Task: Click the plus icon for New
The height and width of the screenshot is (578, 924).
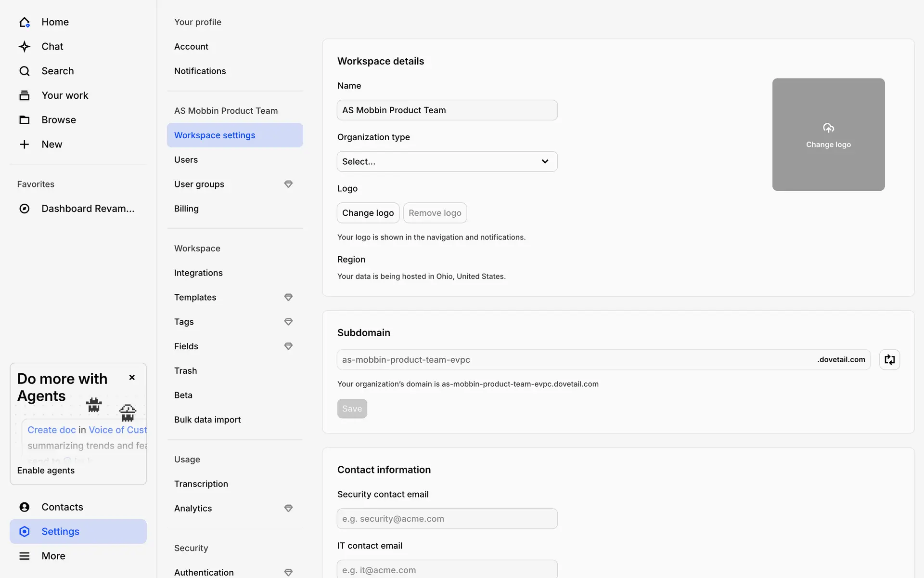Action: click(25, 144)
